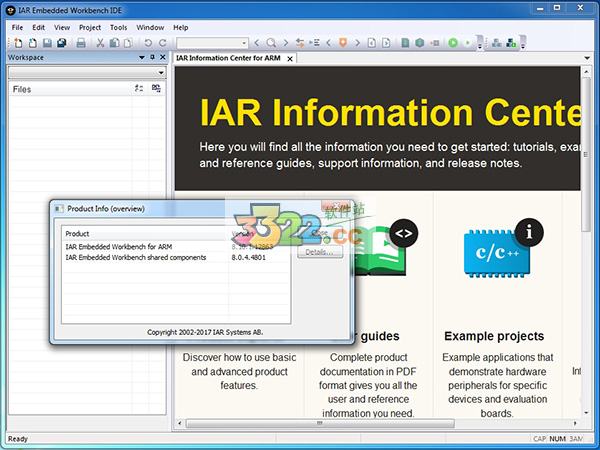Viewport: 600px width, 450px height.
Task: Click the Files column header in Workspace
Action: (x=23, y=89)
